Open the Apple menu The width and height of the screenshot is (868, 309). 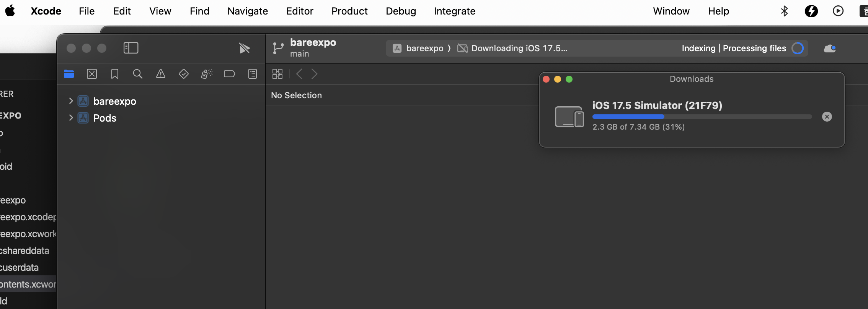[10, 11]
